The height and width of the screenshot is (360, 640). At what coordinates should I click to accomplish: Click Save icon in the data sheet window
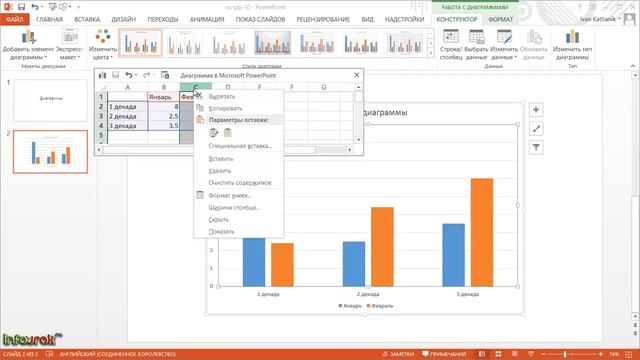[116, 75]
